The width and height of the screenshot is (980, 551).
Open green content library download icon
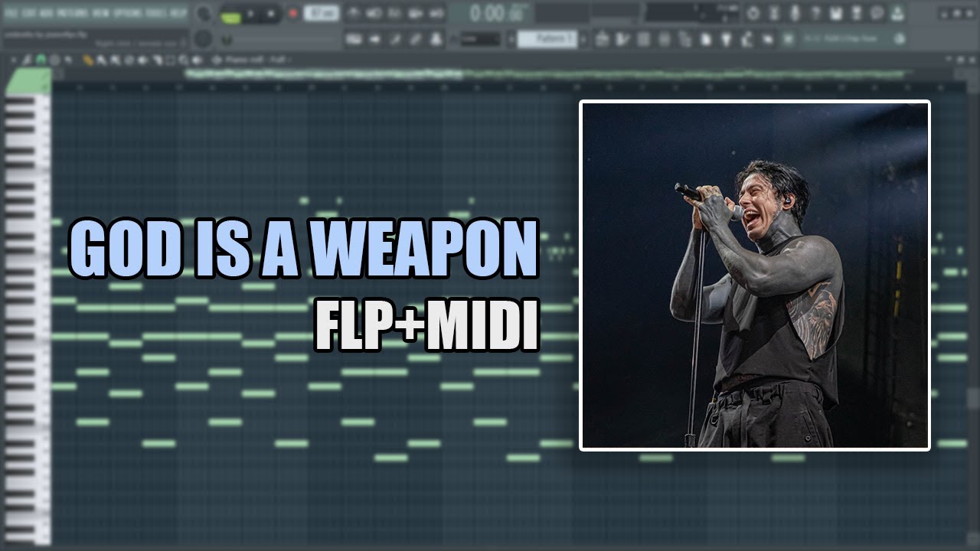tap(897, 13)
